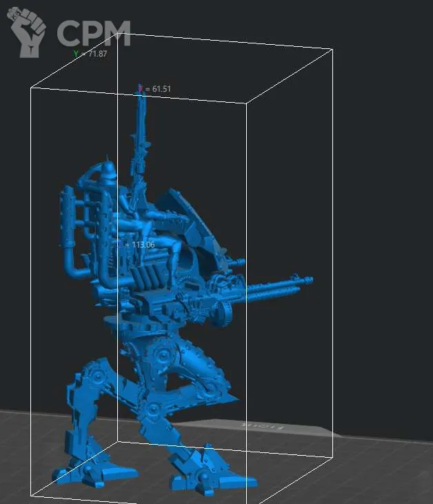Click the raised fist logo icon
This screenshot has height=504, width=433.
tap(28, 32)
